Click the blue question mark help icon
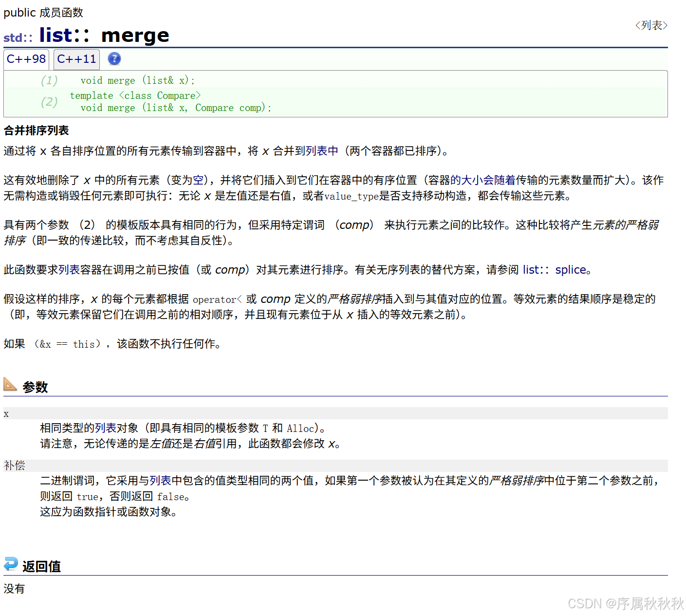The image size is (686, 616). click(x=114, y=59)
